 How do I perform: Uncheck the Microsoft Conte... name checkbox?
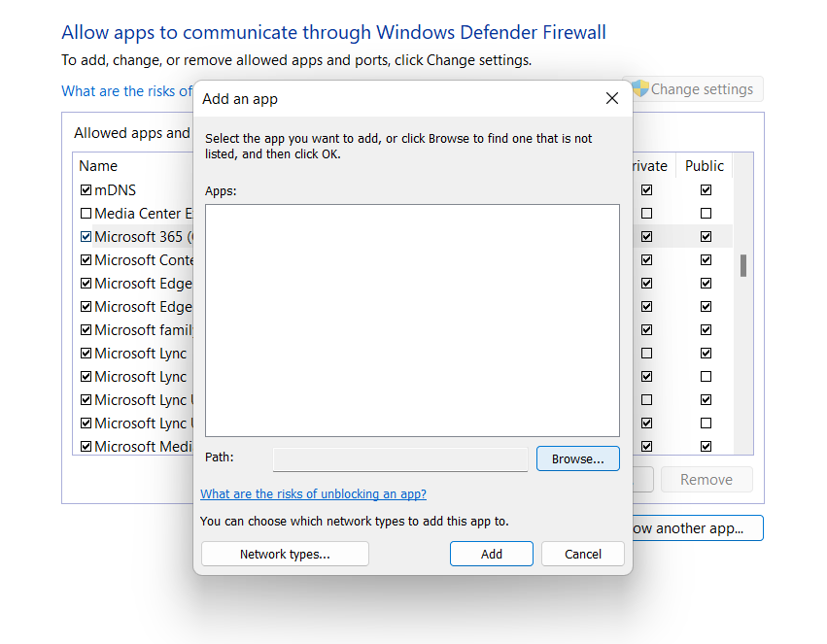86,259
